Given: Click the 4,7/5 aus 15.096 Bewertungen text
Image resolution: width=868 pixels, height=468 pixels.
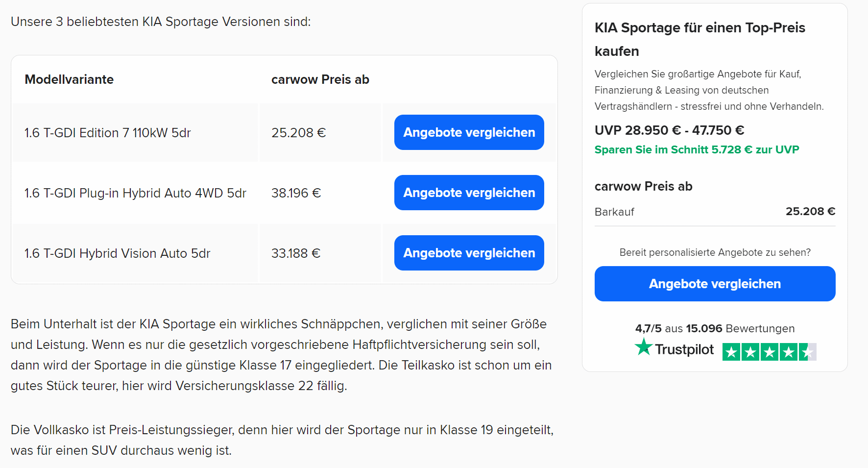Looking at the screenshot, I should coord(715,328).
